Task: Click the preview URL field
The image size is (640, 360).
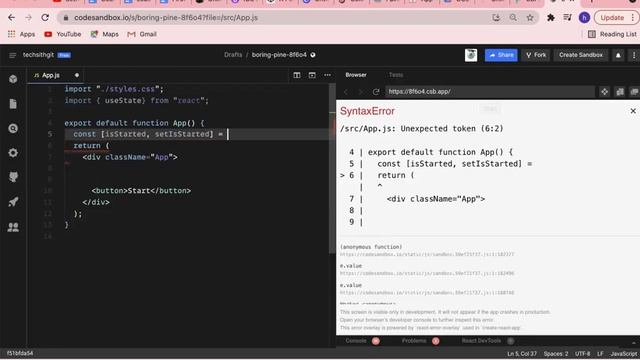Action: click(490, 92)
